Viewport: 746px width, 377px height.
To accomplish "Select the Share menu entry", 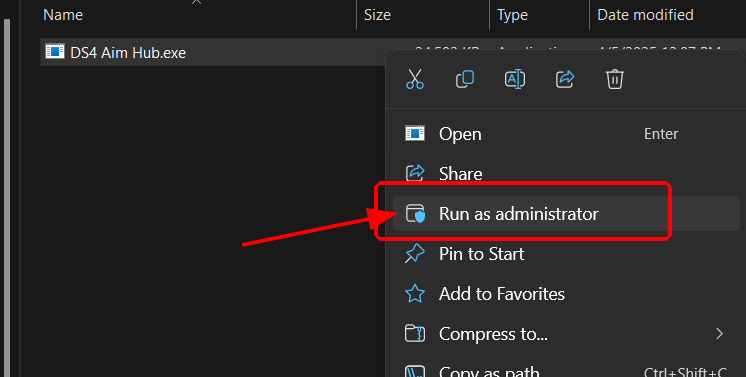I will click(566, 174).
